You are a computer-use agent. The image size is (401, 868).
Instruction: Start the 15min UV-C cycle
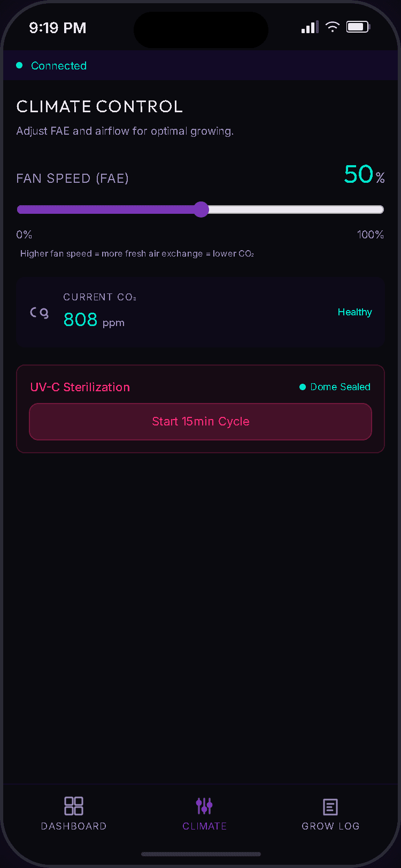tap(200, 422)
